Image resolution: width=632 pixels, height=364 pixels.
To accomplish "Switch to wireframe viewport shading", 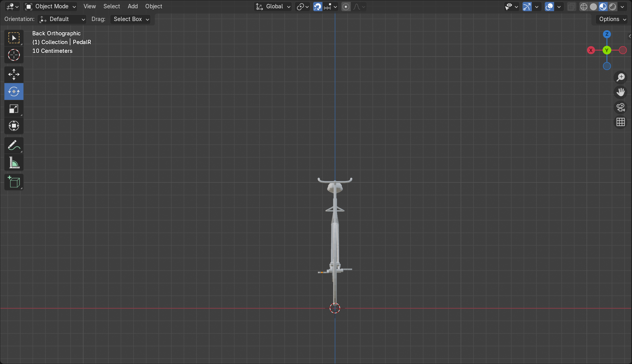I will [584, 6].
